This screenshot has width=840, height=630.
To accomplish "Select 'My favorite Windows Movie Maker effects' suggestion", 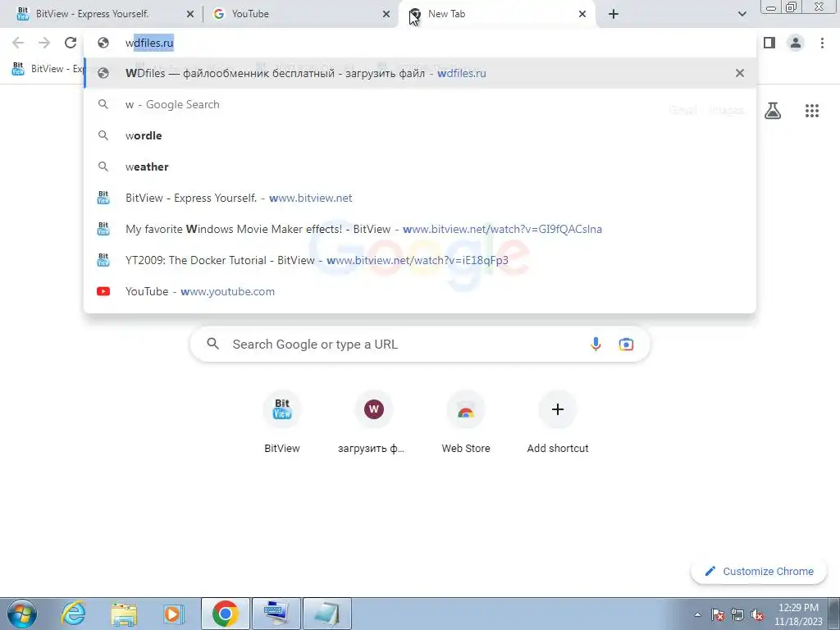I will click(x=420, y=229).
